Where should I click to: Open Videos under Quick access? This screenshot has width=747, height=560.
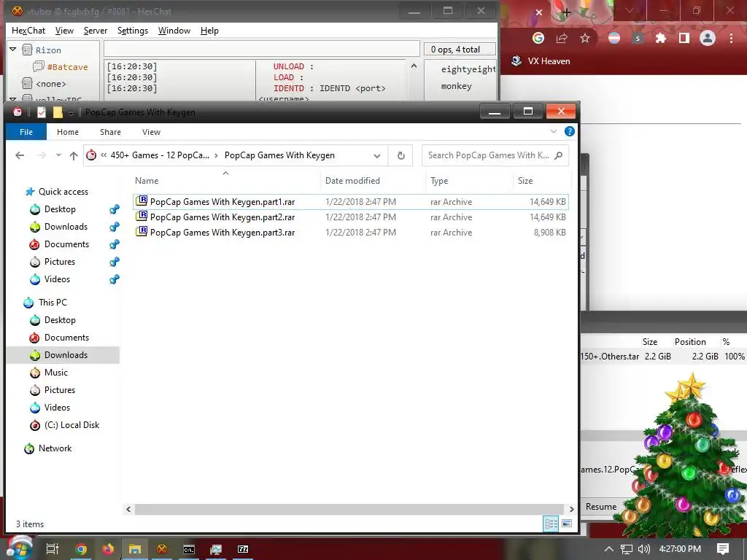57,279
